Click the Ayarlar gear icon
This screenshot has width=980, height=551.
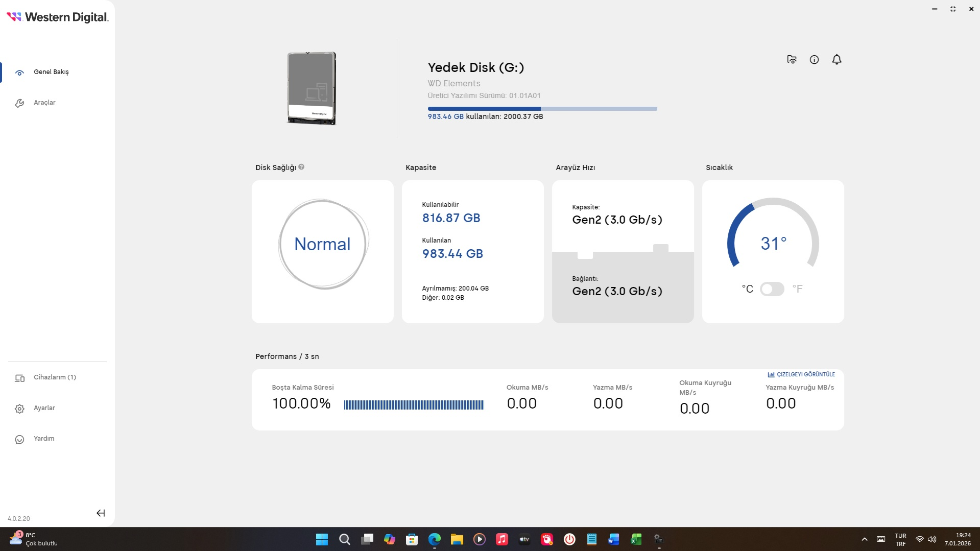click(19, 409)
